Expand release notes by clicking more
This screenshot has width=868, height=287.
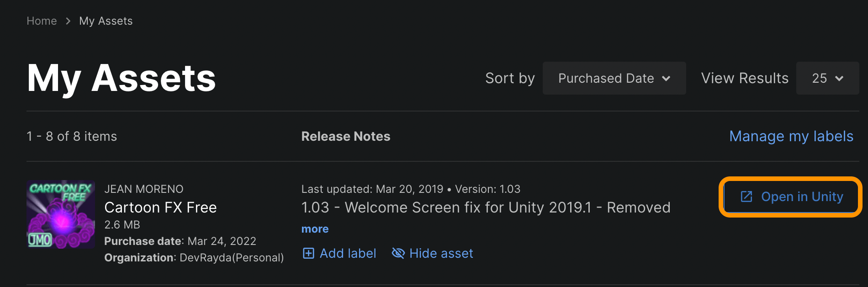314,229
